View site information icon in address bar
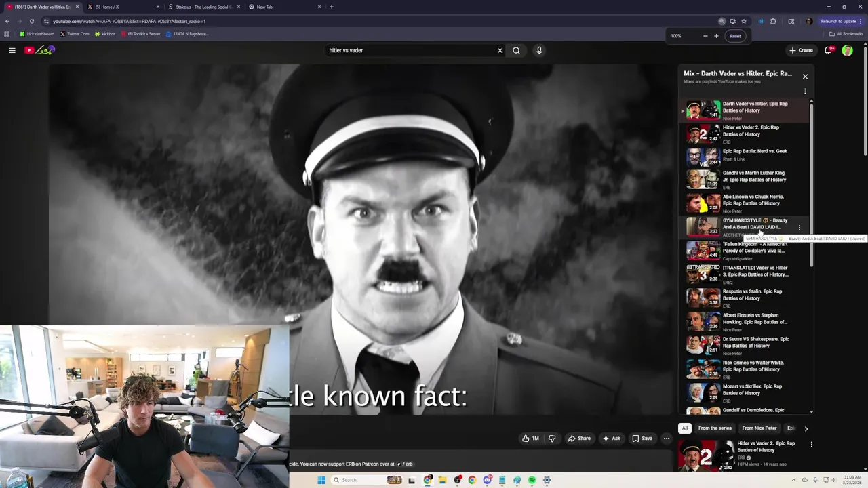Image resolution: width=868 pixels, height=488 pixels. click(x=46, y=21)
